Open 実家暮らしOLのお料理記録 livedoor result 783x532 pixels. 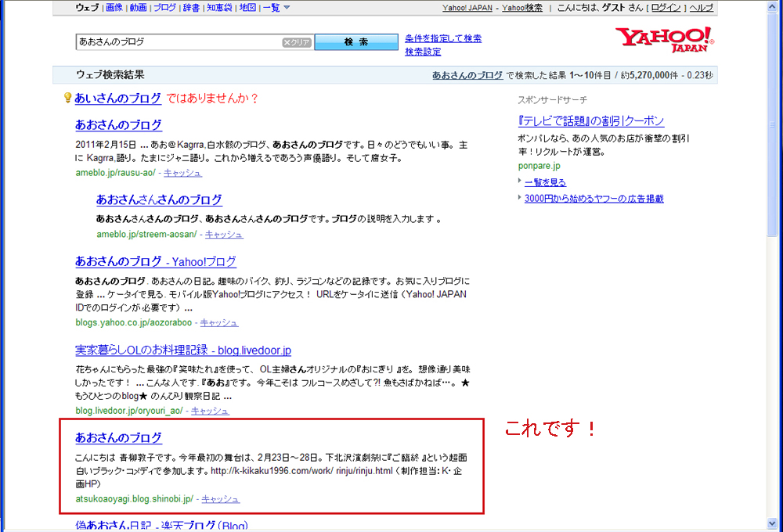click(183, 350)
